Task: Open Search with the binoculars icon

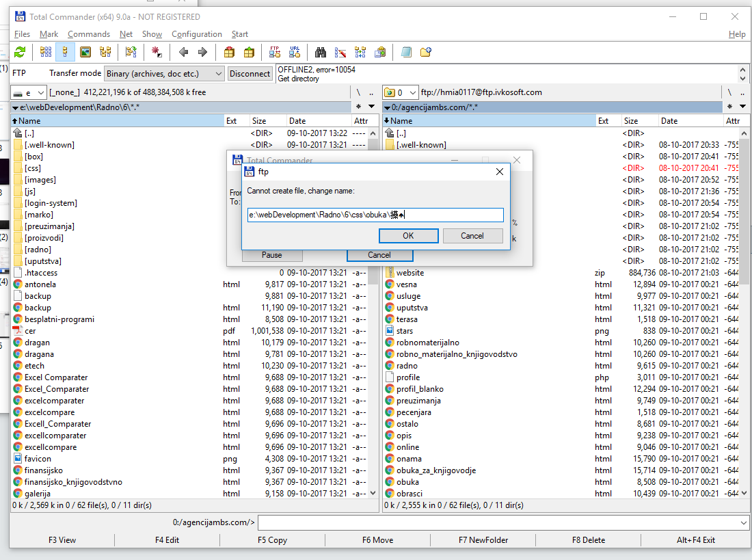Action: 320,52
